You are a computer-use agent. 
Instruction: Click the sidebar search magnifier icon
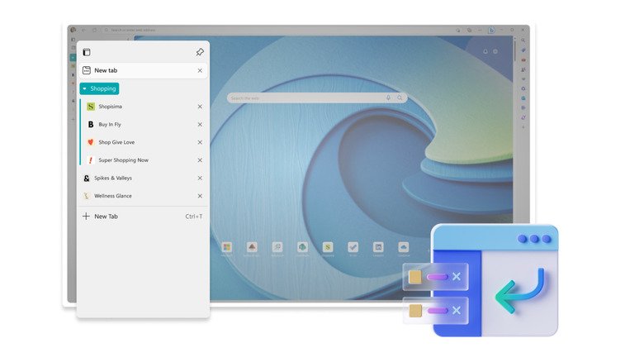coord(523,40)
